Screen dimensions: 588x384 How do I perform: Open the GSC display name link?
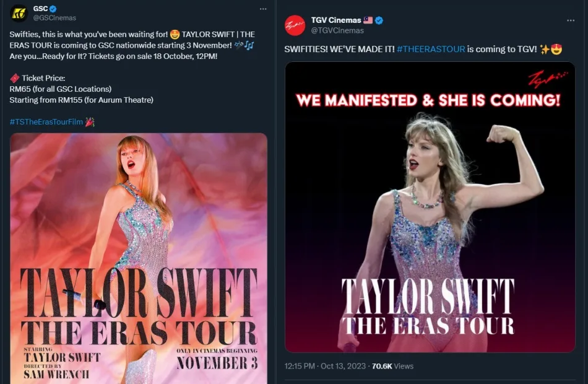(40, 9)
